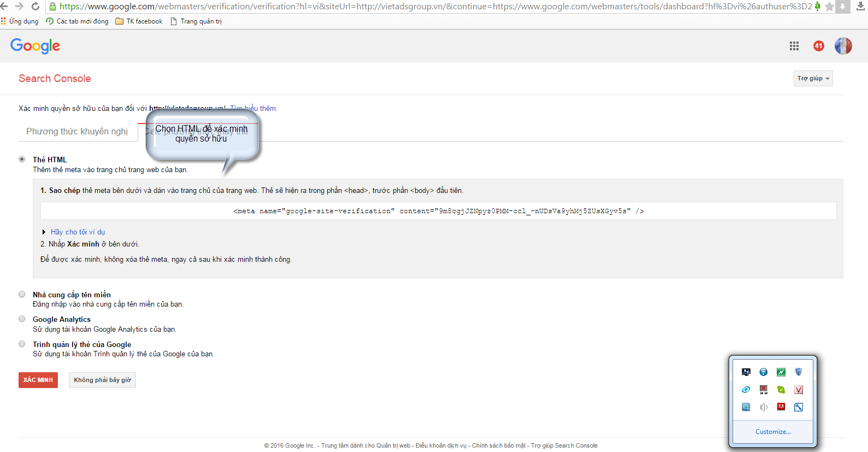Open the blue orbit globe tray icon
This screenshot has width=868, height=452.
click(746, 390)
